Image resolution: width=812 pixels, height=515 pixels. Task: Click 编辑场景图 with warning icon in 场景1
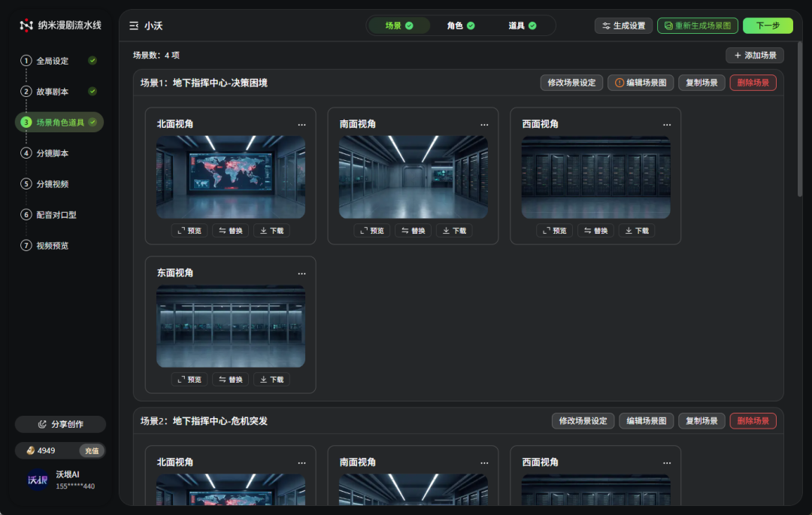coord(641,83)
